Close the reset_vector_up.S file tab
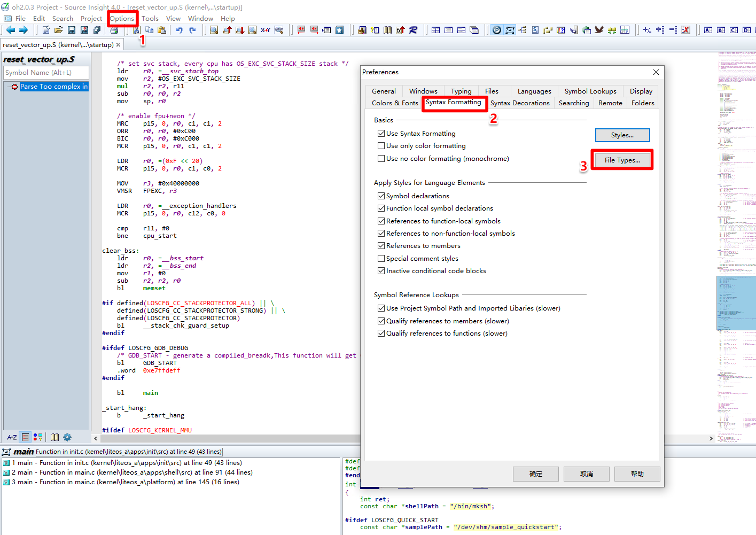756x535 pixels. (119, 45)
